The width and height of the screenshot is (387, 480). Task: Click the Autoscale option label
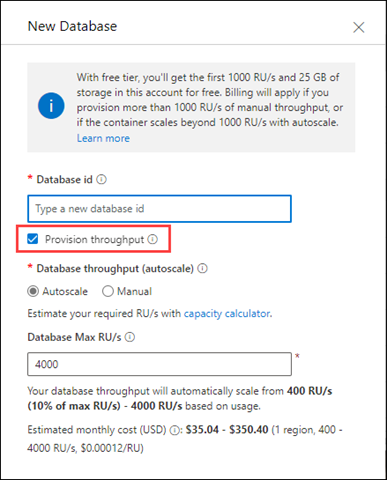tap(65, 291)
